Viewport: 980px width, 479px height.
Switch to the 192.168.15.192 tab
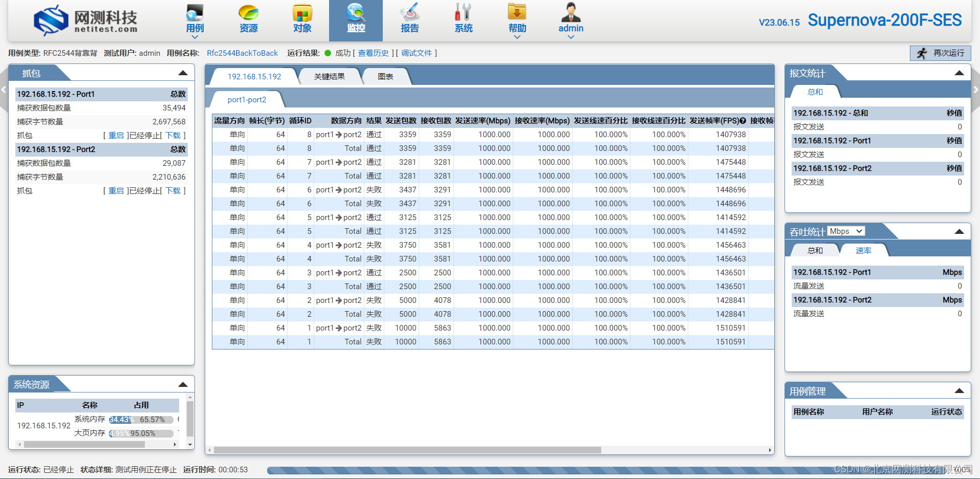(254, 77)
